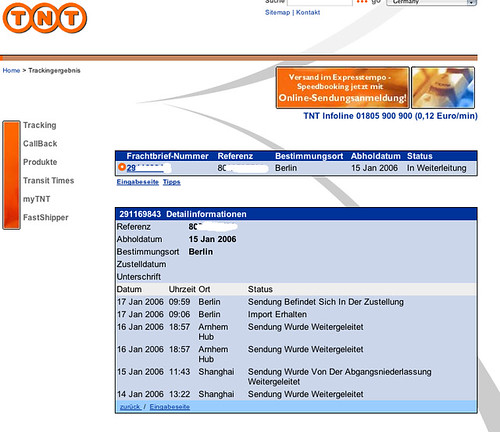Open the Frachtbrief number link in results row
This screenshot has width=500, height=432.
pos(146,168)
